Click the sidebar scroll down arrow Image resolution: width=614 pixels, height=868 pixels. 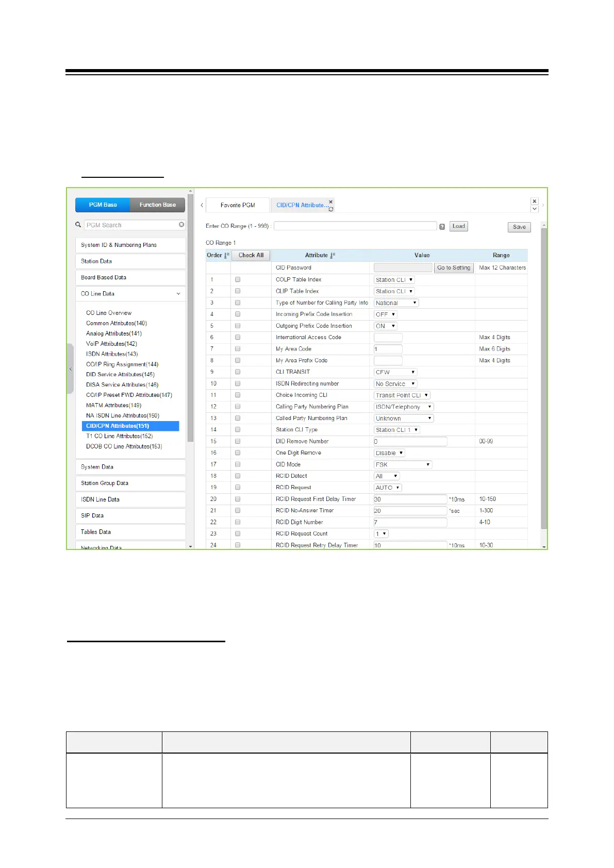pos(191,546)
